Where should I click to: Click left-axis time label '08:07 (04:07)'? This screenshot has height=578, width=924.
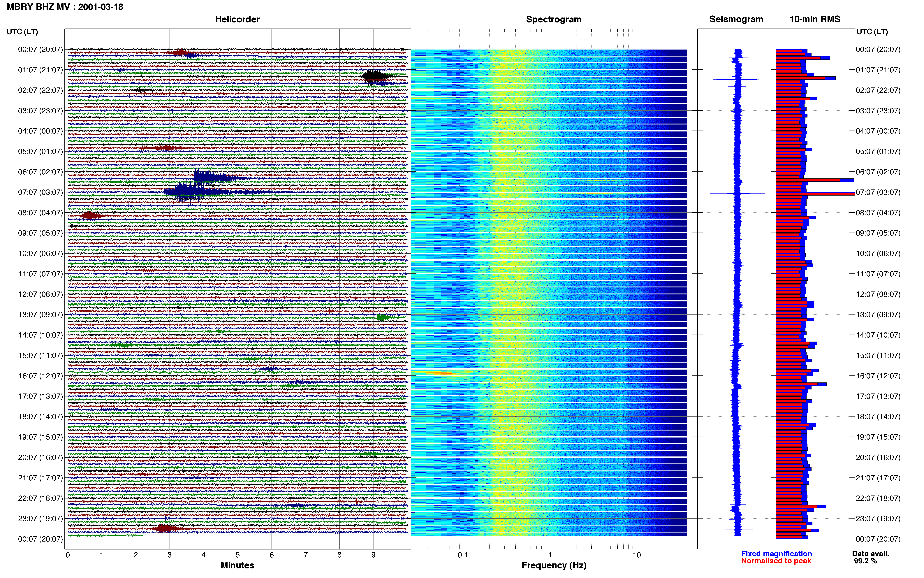coord(41,212)
